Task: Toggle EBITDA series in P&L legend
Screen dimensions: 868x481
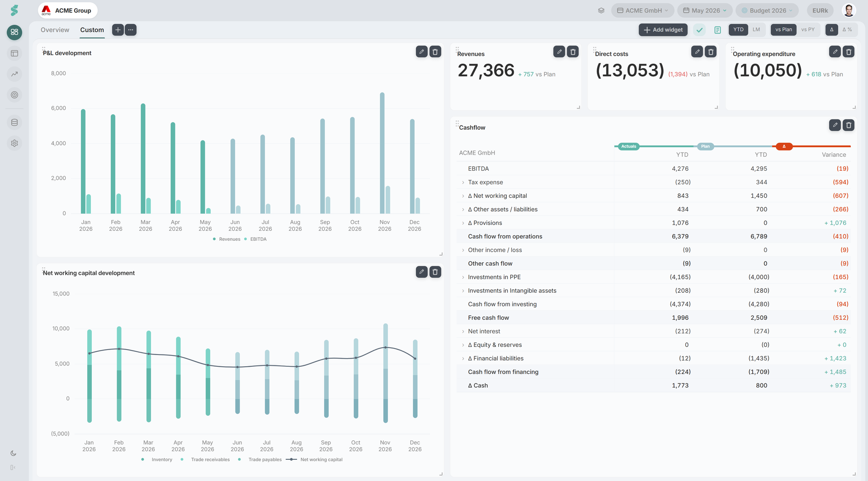Action: tap(255, 239)
